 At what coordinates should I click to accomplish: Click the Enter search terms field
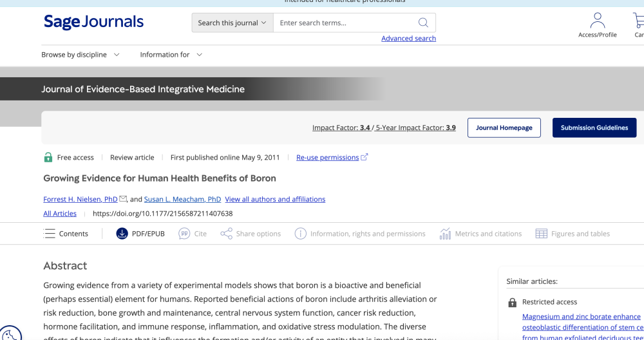pyautogui.click(x=345, y=23)
